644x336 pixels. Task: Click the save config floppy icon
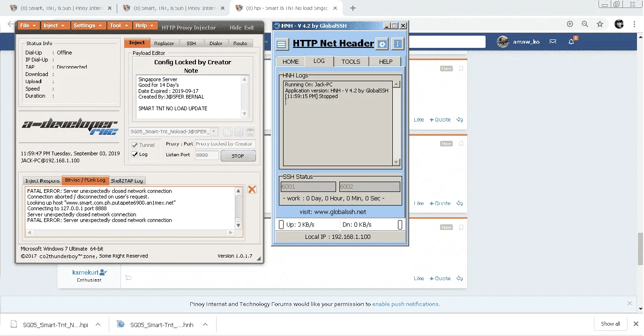[239, 132]
